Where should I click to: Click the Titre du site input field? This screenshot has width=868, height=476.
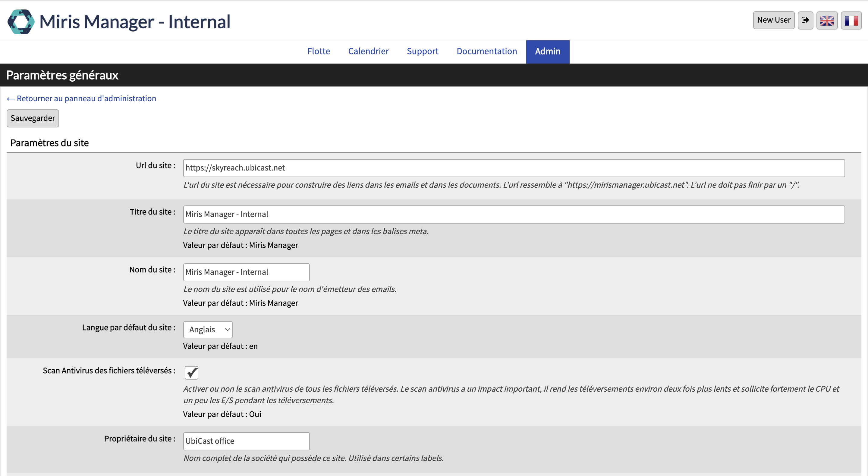[514, 215]
